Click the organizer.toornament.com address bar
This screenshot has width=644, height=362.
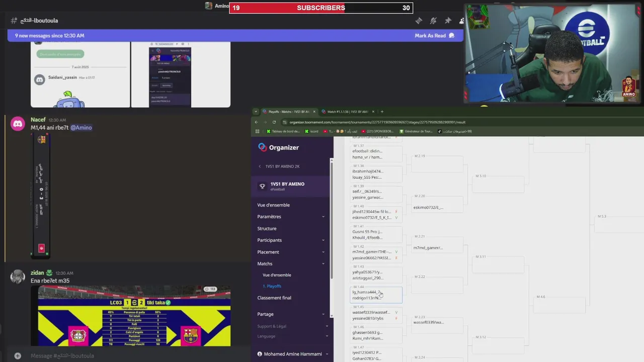[377, 122]
